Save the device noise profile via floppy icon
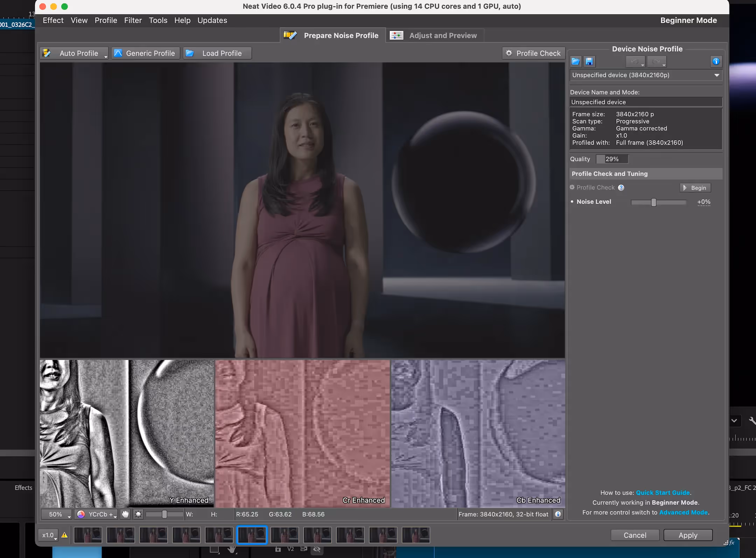Image resolution: width=756 pixels, height=558 pixels. (x=589, y=62)
